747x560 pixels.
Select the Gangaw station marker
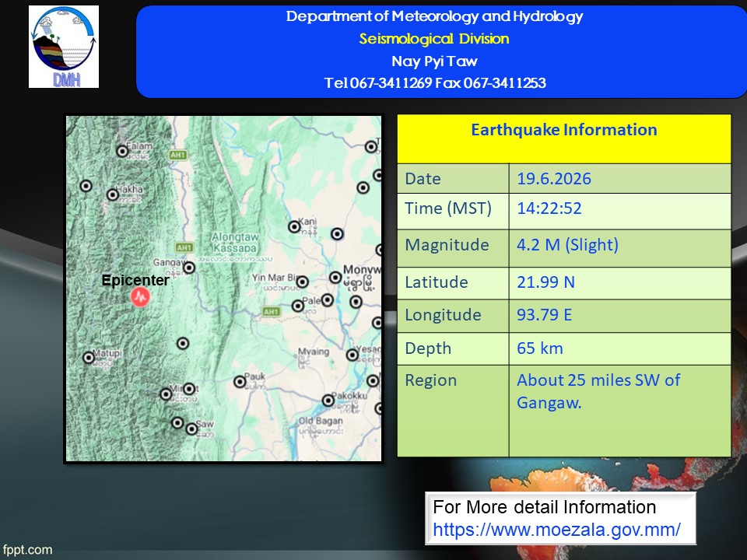pyautogui.click(x=189, y=268)
